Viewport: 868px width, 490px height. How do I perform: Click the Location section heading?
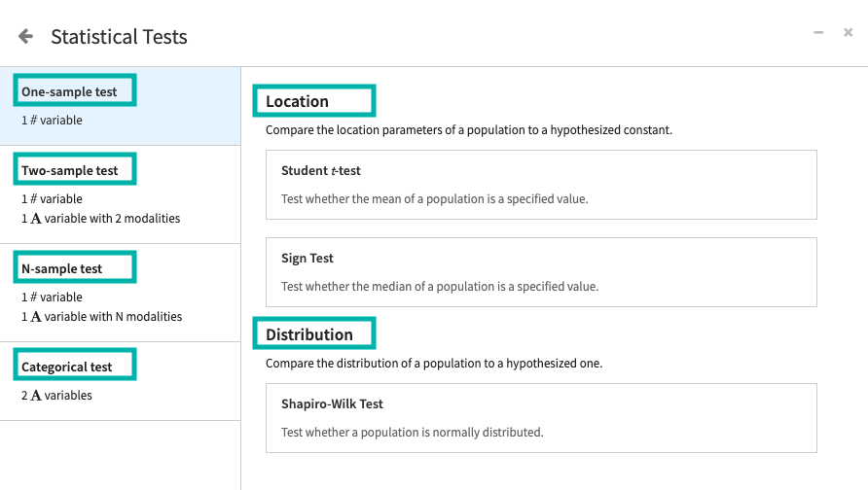click(x=298, y=101)
